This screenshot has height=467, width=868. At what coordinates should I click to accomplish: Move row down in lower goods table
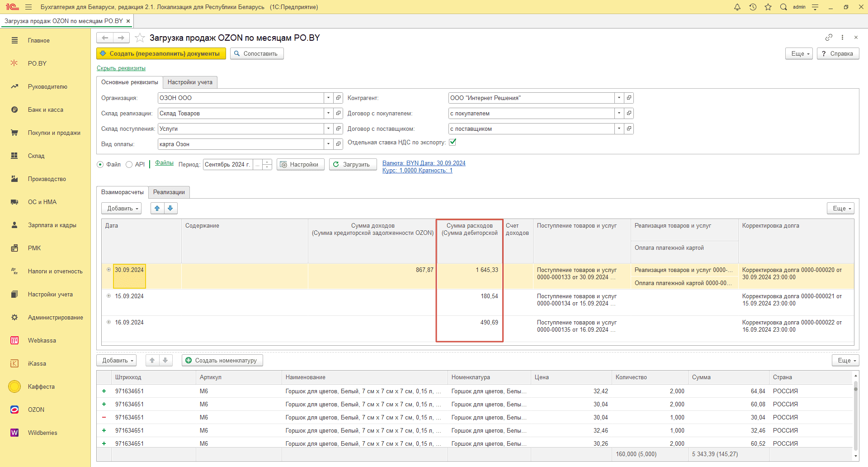[x=165, y=360]
